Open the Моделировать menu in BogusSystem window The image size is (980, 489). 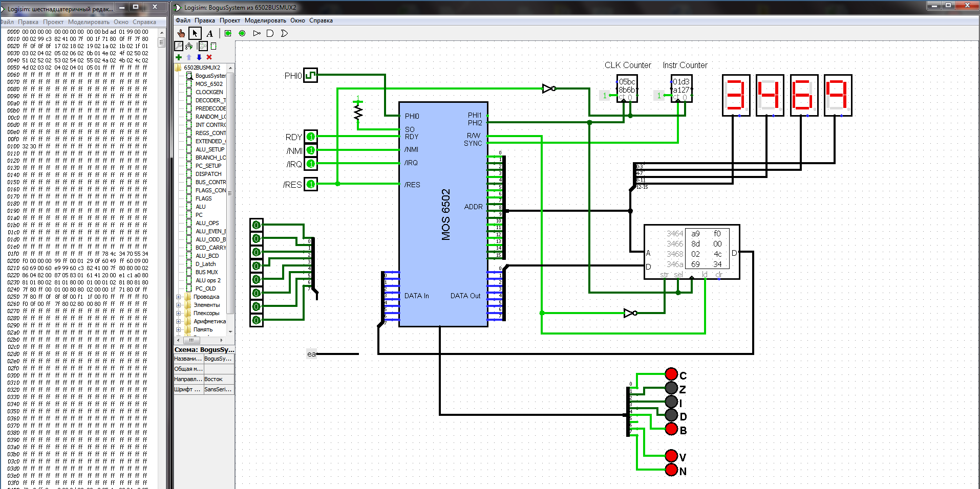click(x=265, y=20)
